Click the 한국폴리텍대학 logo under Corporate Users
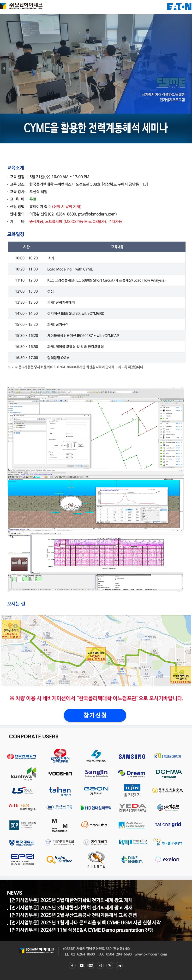 point(168,842)
